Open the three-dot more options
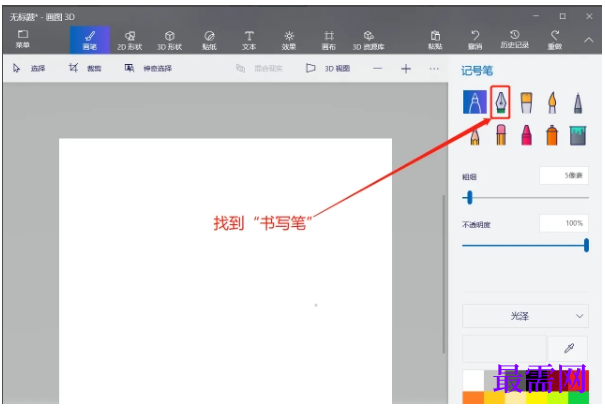The width and height of the screenshot is (605, 410). (x=434, y=69)
